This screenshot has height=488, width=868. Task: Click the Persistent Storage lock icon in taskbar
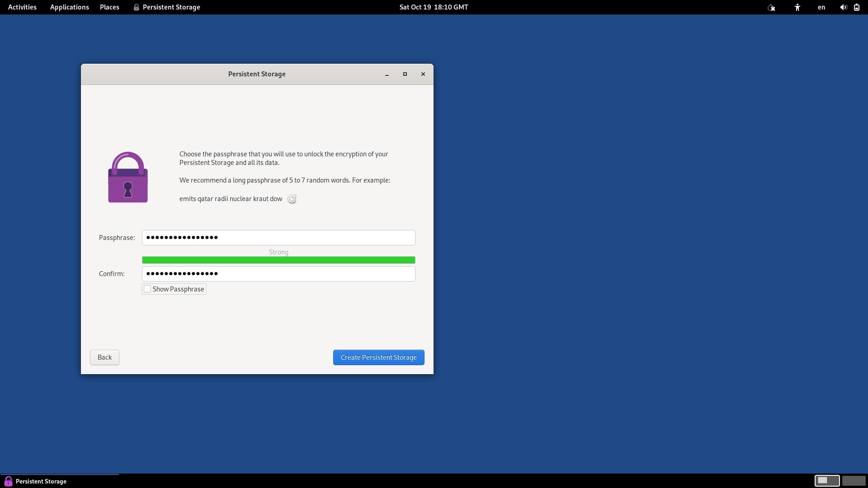point(8,481)
